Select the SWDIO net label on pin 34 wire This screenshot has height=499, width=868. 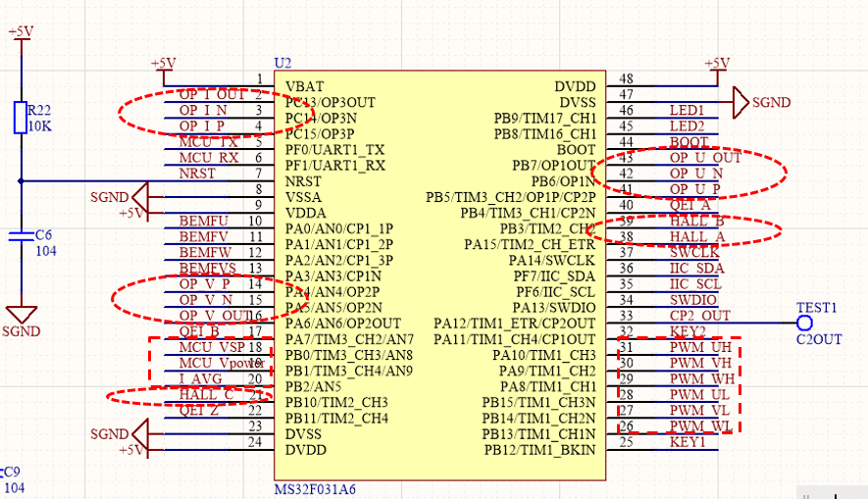pyautogui.click(x=693, y=300)
